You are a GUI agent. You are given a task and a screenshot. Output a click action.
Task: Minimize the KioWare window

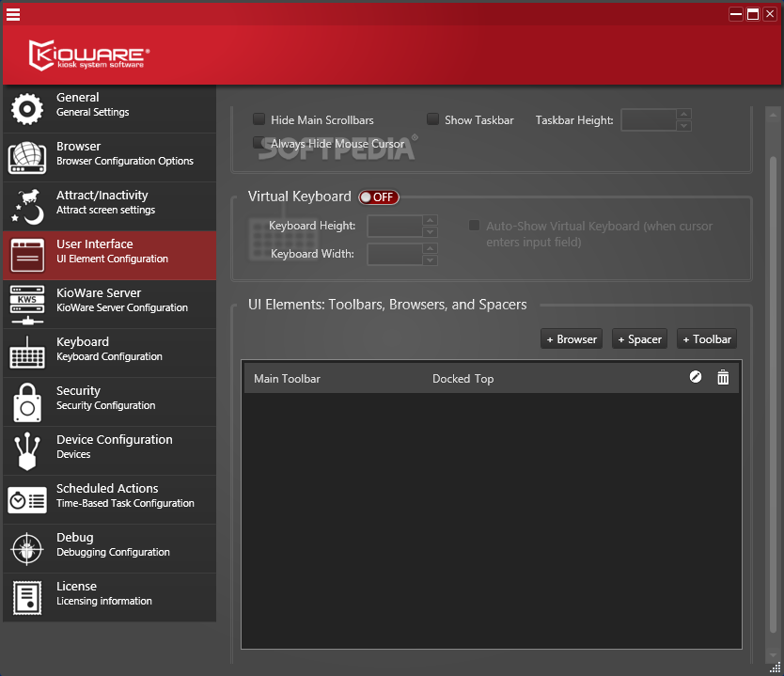click(736, 14)
